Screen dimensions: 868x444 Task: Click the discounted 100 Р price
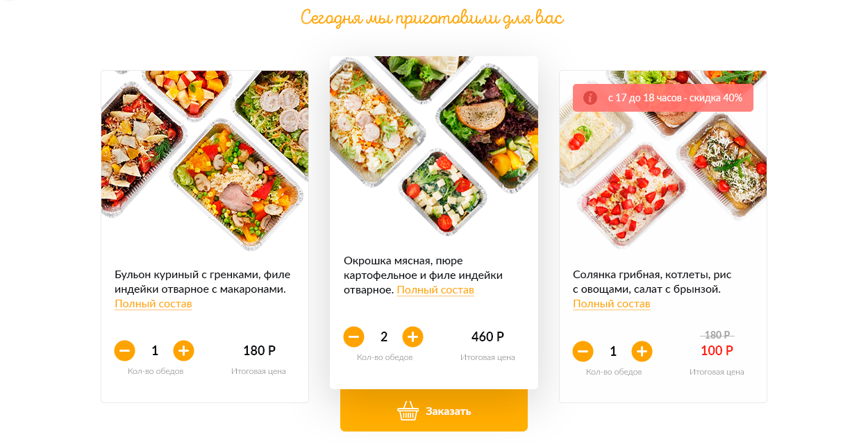pos(717,351)
